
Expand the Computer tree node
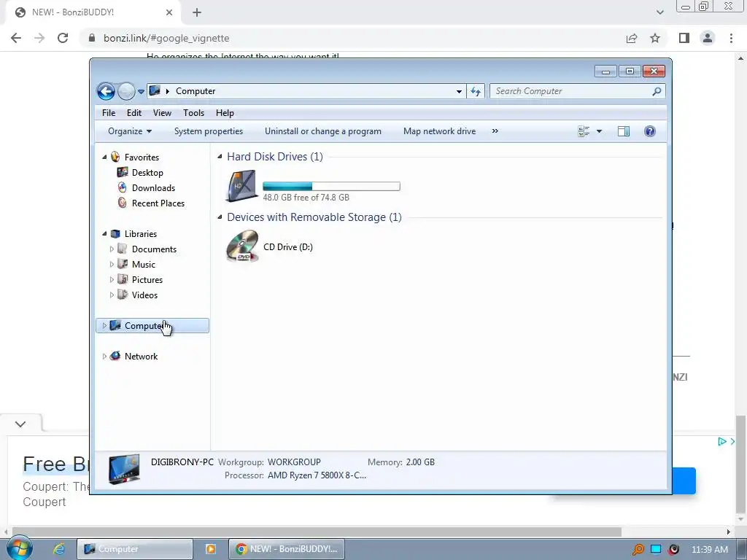point(104,326)
